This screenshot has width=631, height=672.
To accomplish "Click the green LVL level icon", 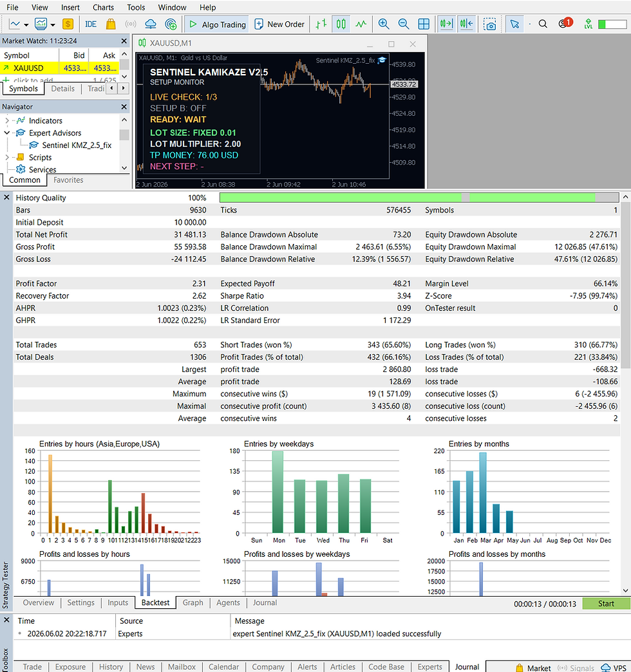I will pyautogui.click(x=588, y=24).
